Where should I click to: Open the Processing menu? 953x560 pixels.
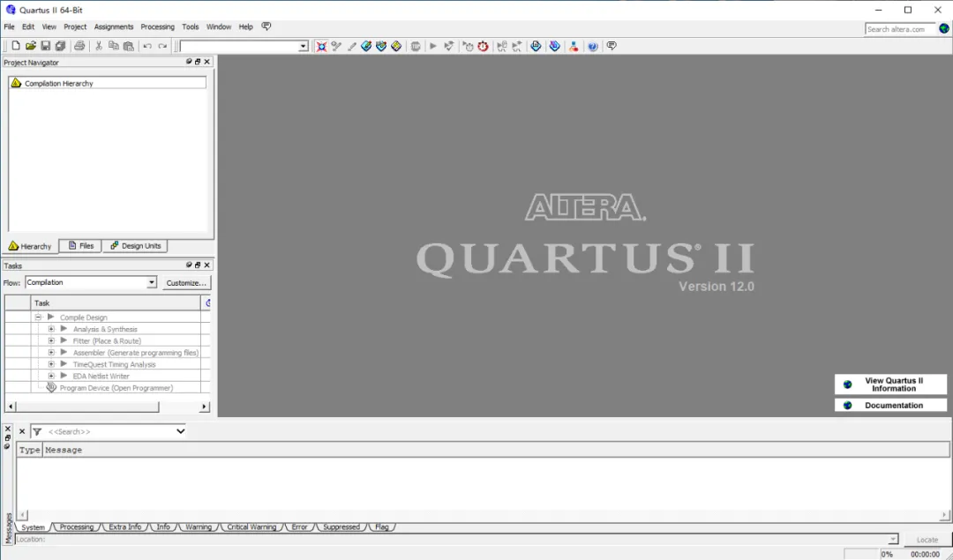[157, 26]
